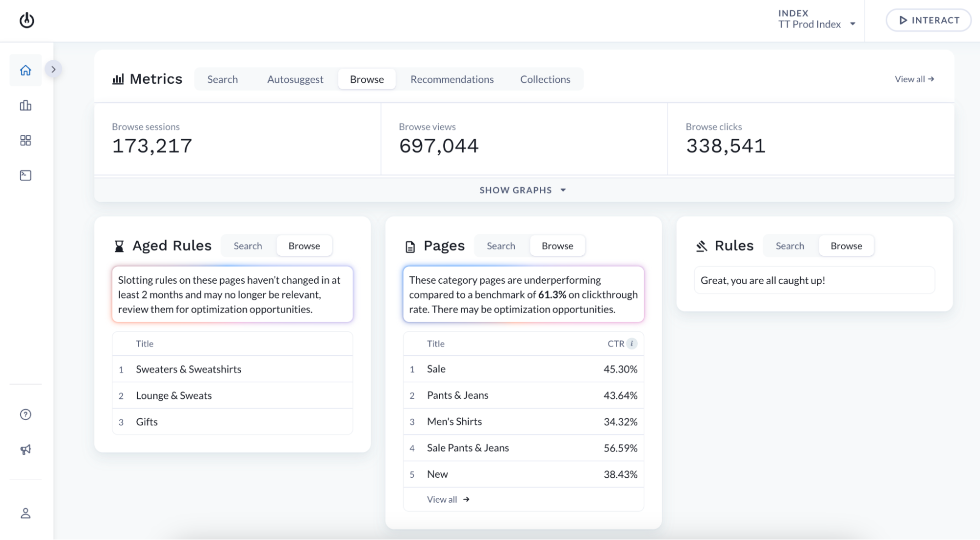
Task: Click the 56.59% CTR value
Action: click(620, 448)
